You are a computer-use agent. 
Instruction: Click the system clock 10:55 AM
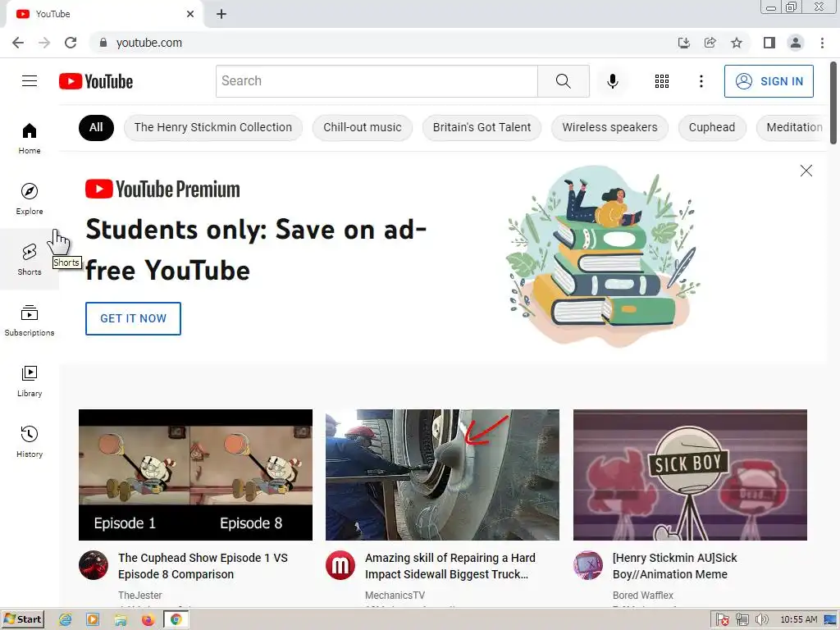(x=799, y=620)
